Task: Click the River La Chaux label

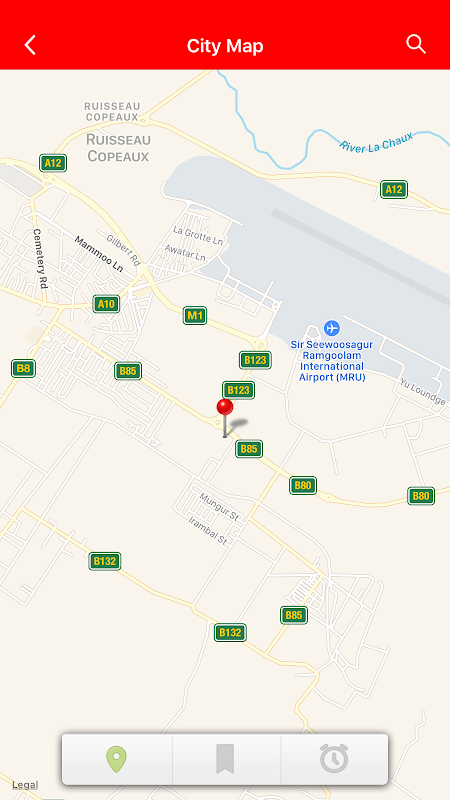Action: click(x=376, y=141)
